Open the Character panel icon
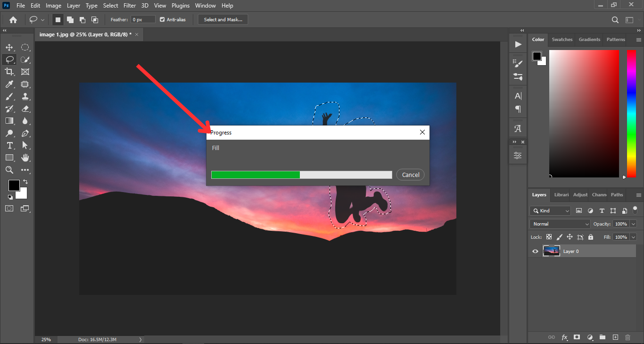Screen dimensions: 644x344 tap(518, 96)
